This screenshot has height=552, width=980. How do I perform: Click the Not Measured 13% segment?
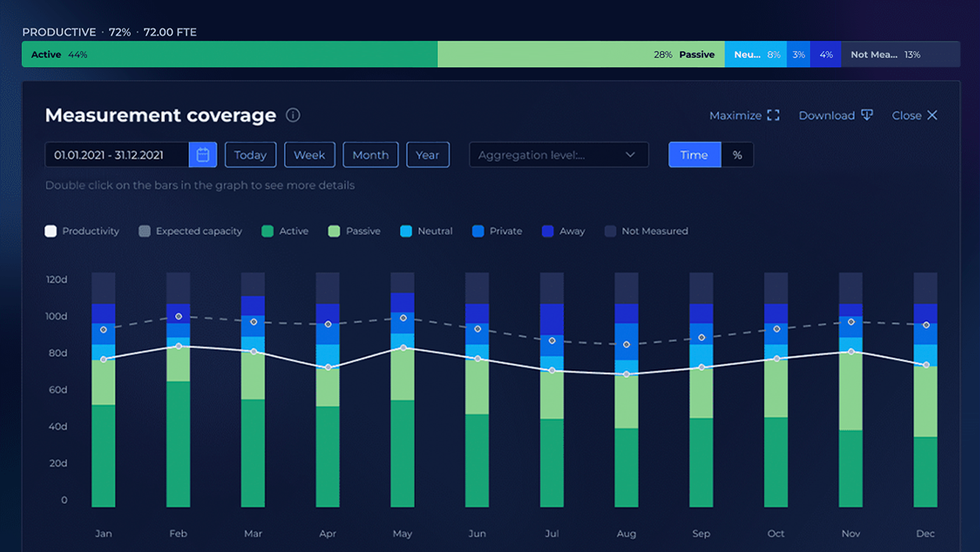coord(900,54)
